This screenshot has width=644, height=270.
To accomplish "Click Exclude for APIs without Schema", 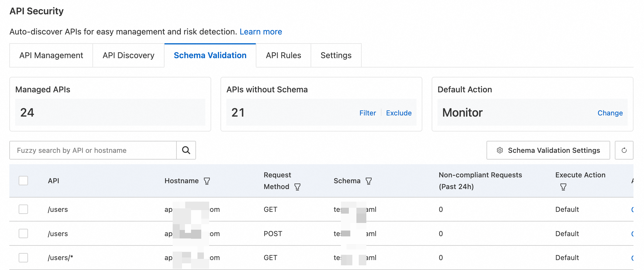I will [x=399, y=113].
